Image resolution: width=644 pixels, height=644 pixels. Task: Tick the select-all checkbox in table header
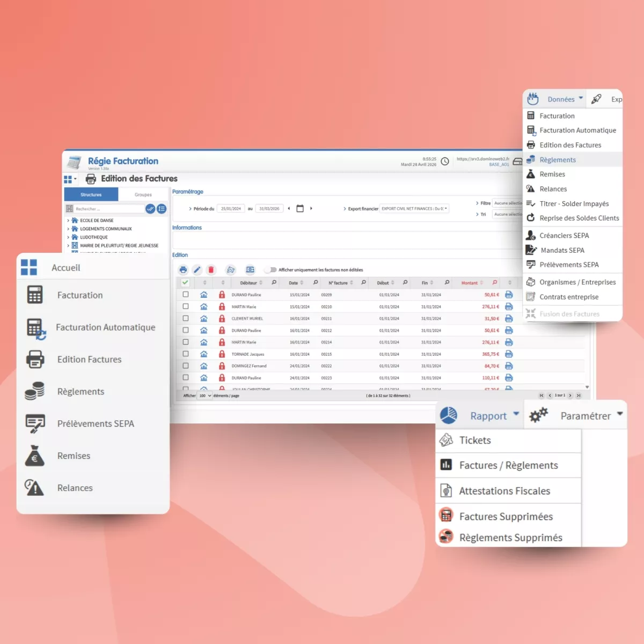tap(185, 283)
